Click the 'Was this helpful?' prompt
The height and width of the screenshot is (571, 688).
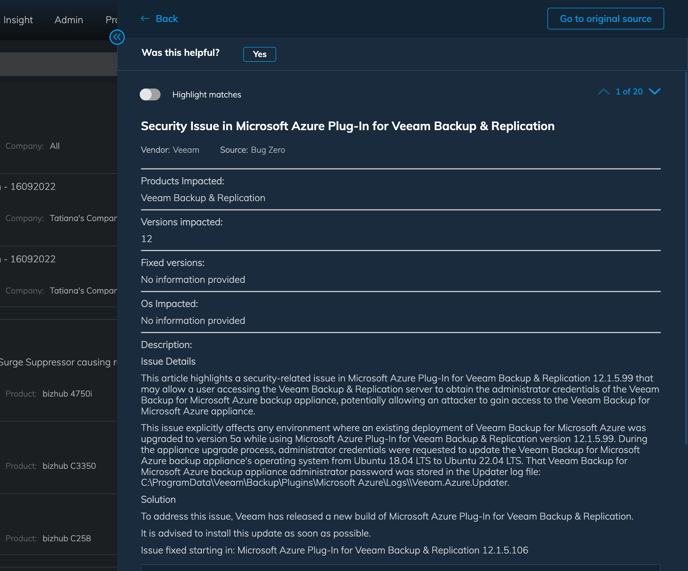point(180,53)
